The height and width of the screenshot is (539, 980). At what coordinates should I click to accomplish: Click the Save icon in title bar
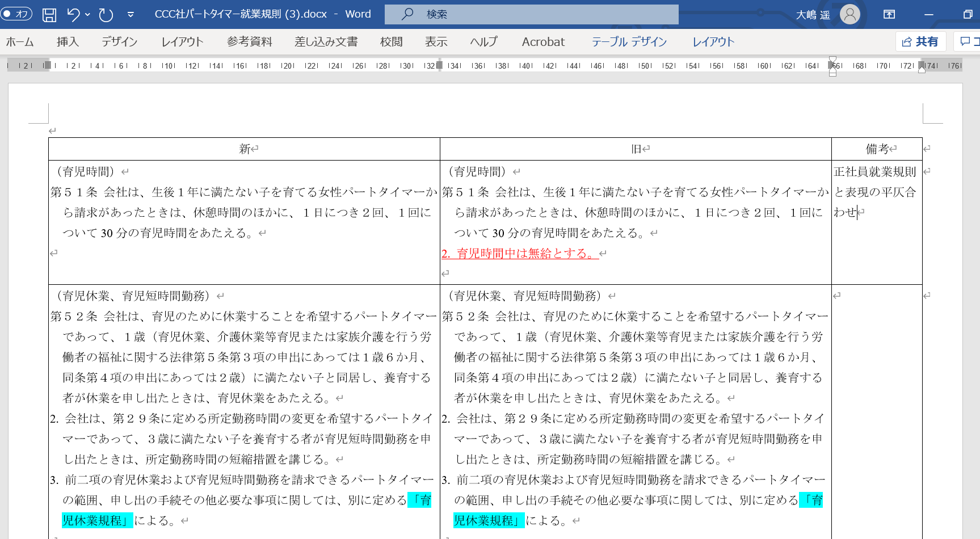tap(49, 15)
